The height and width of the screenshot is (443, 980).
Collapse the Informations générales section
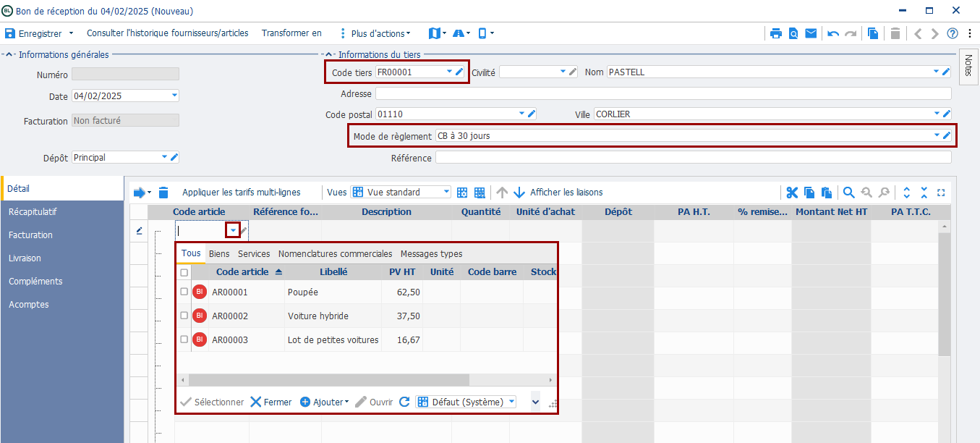(9, 55)
